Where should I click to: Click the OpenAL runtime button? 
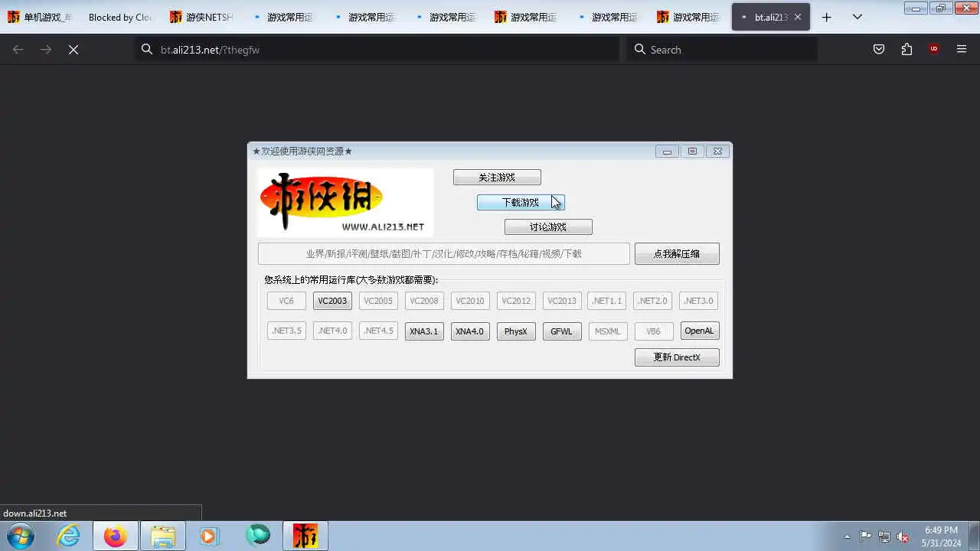pos(700,331)
